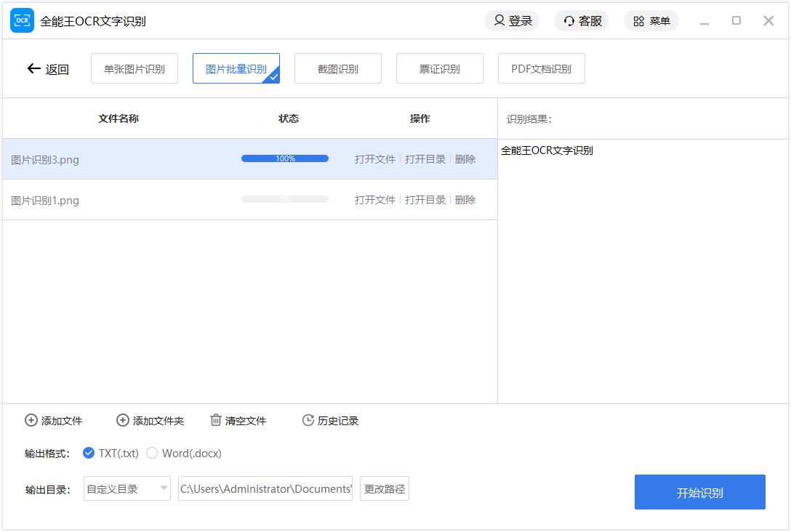Open customer service headset icon
This screenshot has width=791, height=532.
click(569, 21)
